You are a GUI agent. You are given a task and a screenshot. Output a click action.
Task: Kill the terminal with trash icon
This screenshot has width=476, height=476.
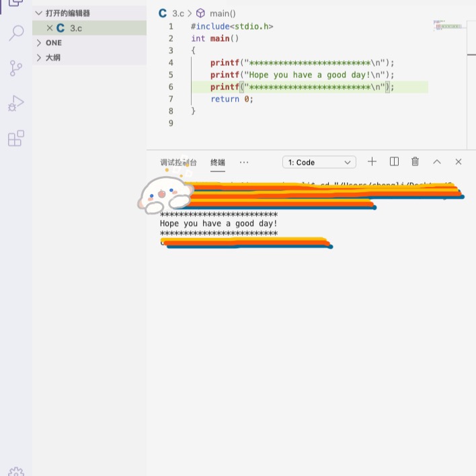415,161
